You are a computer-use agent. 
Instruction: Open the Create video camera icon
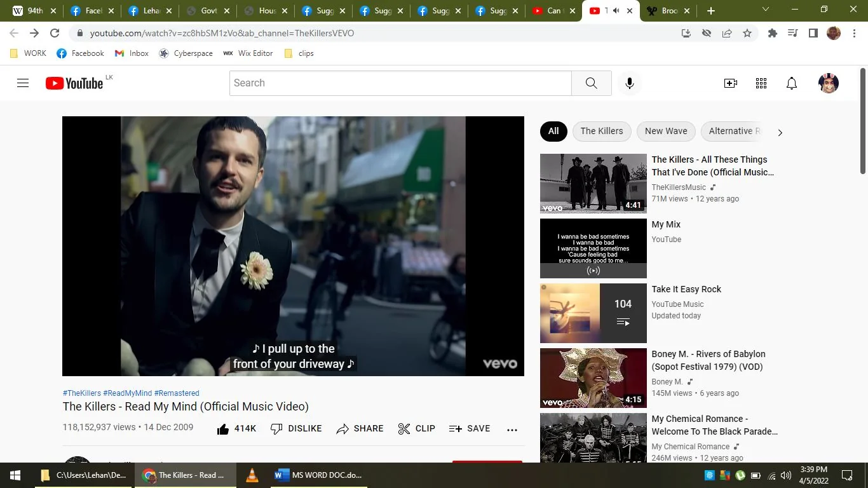click(731, 83)
